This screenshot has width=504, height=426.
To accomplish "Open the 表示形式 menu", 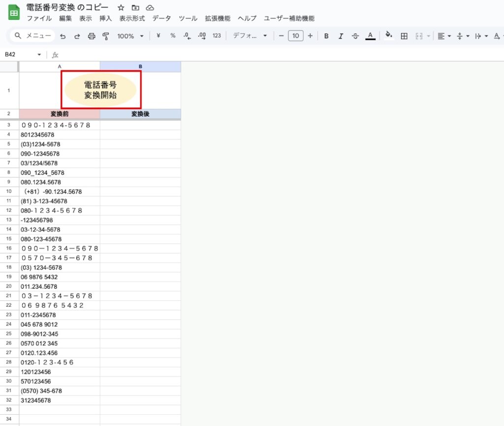I will [132, 18].
